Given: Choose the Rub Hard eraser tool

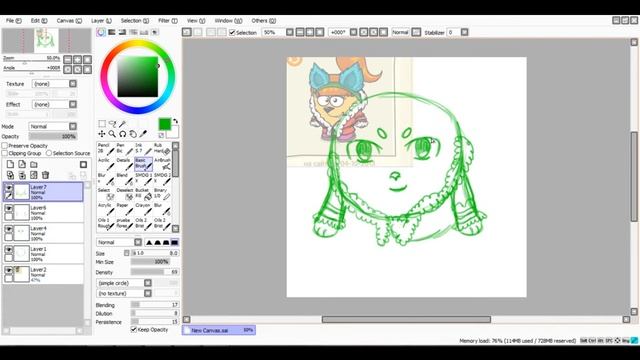Looking at the screenshot, I should (162, 150).
